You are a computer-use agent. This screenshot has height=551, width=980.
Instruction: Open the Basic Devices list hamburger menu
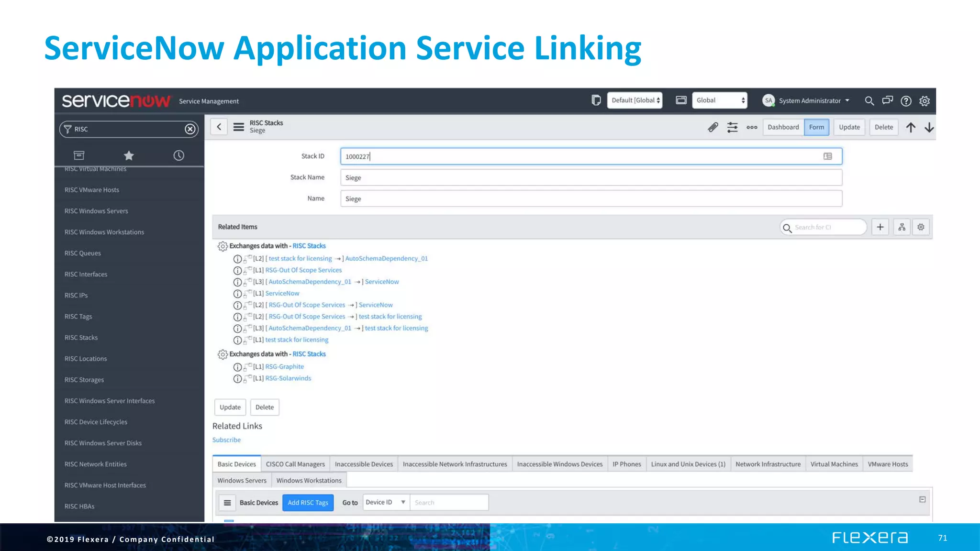tap(227, 503)
